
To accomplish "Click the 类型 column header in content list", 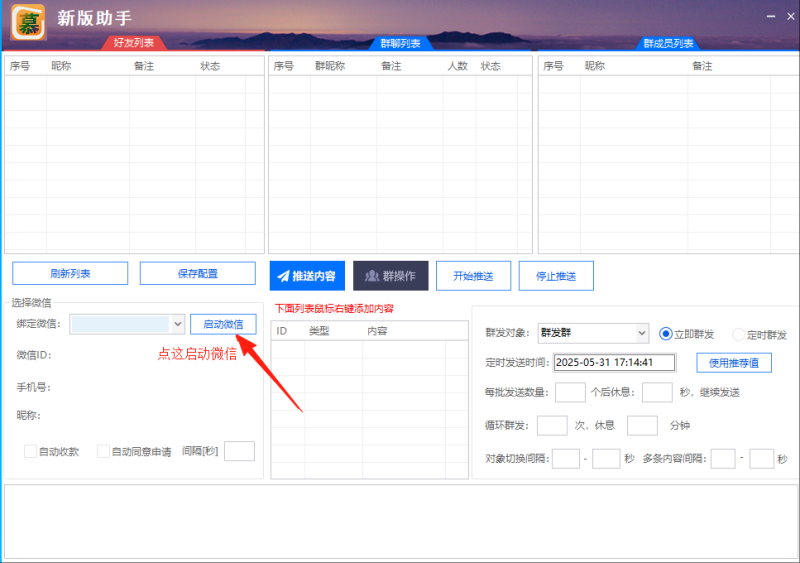I will 319,331.
